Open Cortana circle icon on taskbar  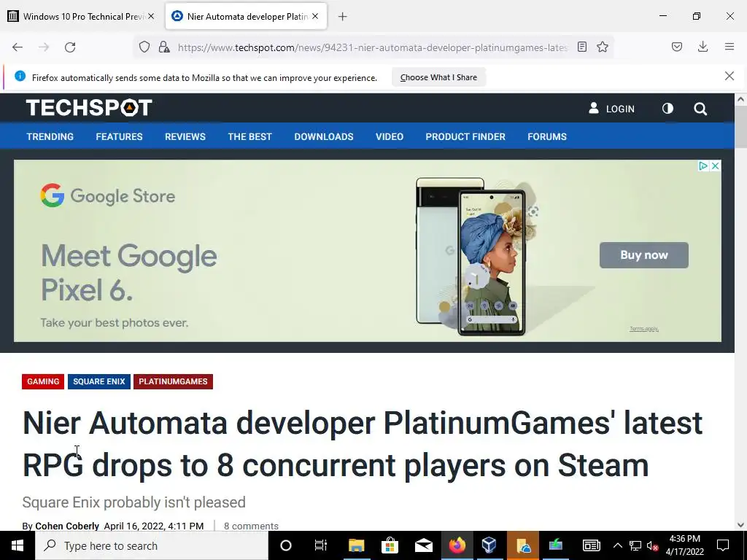pos(286,545)
